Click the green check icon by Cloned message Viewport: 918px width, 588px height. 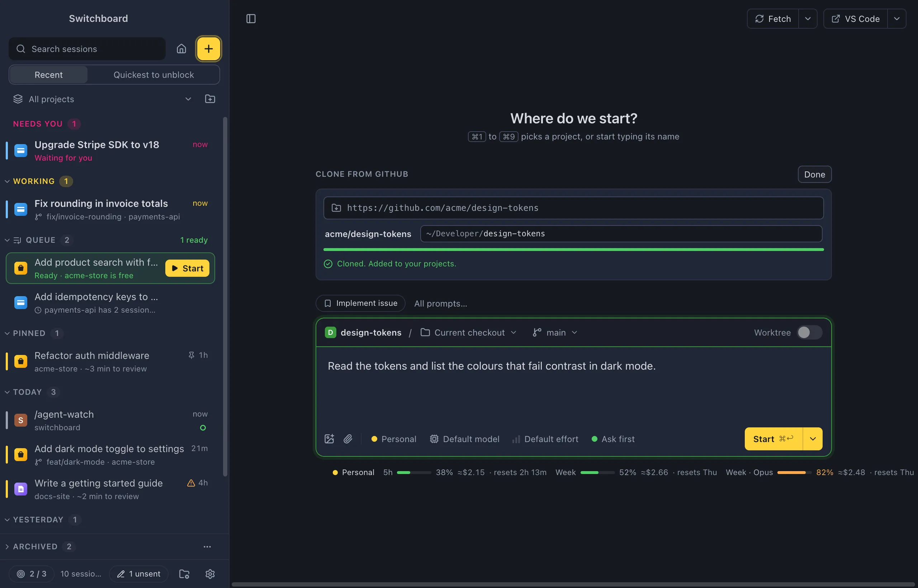click(x=328, y=264)
